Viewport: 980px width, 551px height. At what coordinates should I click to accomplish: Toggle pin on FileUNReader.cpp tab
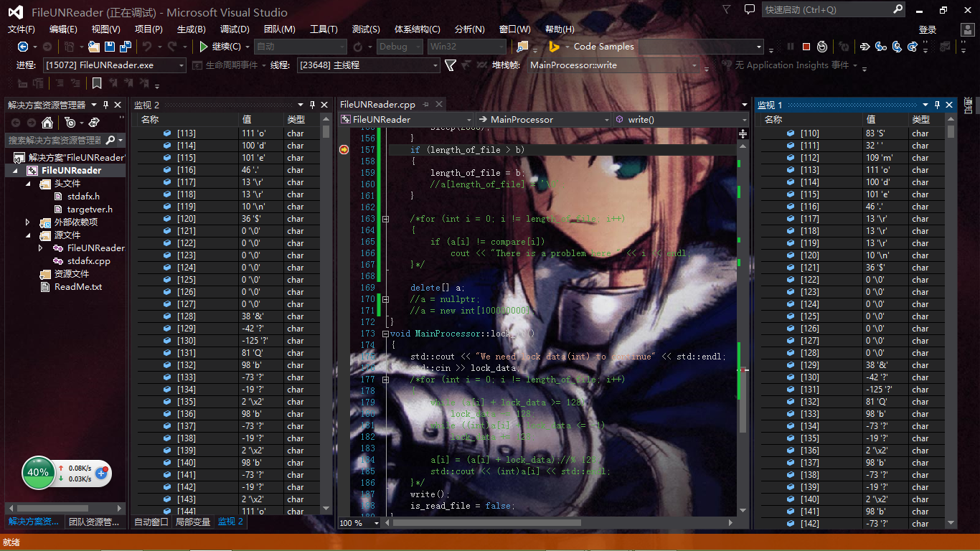(x=426, y=105)
